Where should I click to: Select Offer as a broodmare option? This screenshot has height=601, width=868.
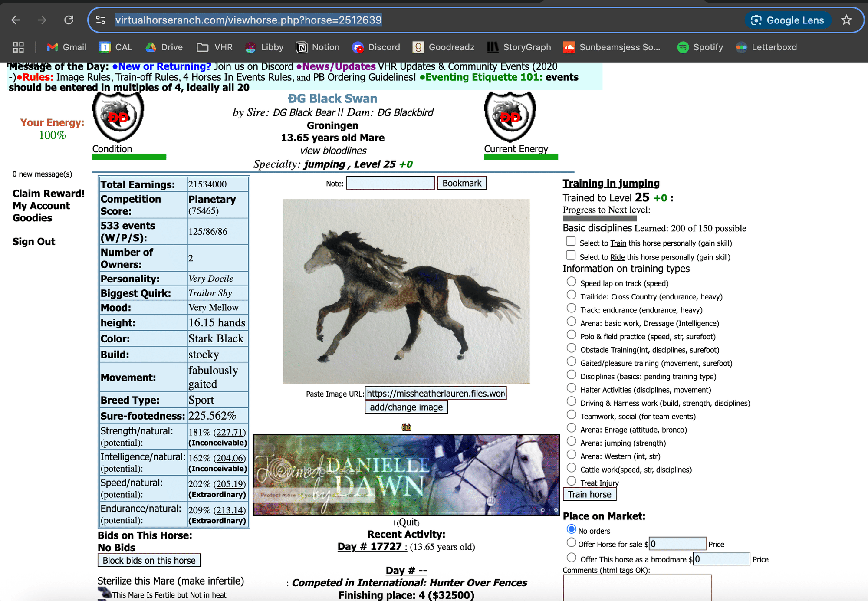tap(572, 558)
